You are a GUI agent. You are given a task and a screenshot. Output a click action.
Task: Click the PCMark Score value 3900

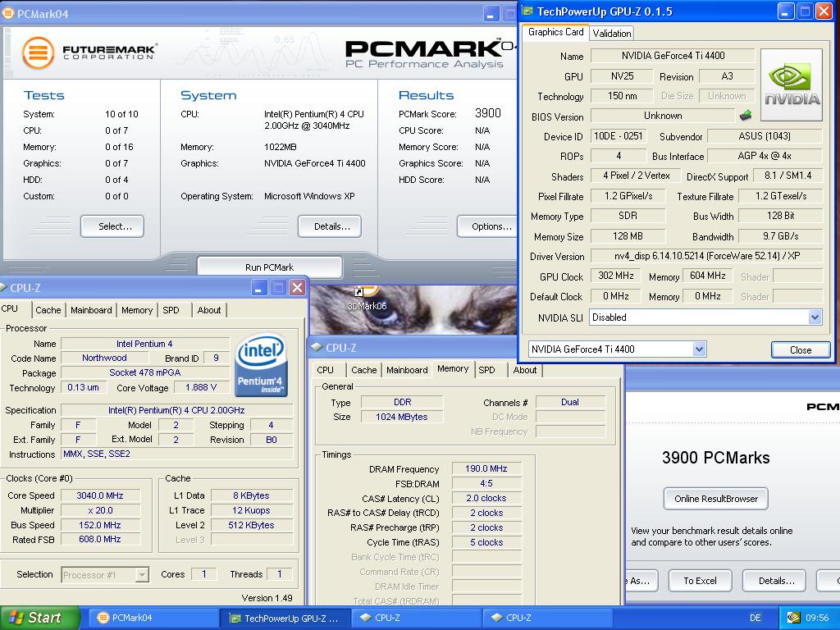[x=488, y=113]
